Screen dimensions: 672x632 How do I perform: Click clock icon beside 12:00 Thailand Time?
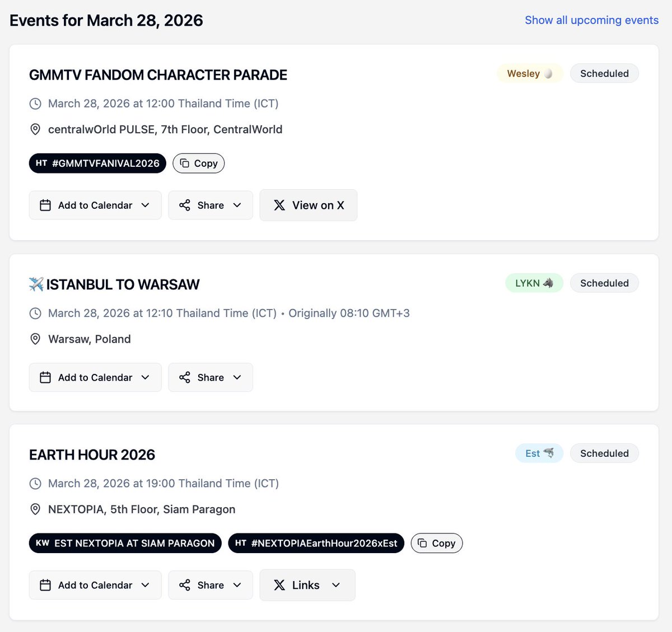(35, 104)
